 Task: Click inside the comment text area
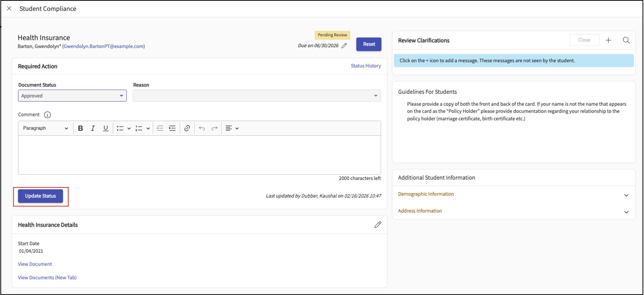(x=199, y=155)
